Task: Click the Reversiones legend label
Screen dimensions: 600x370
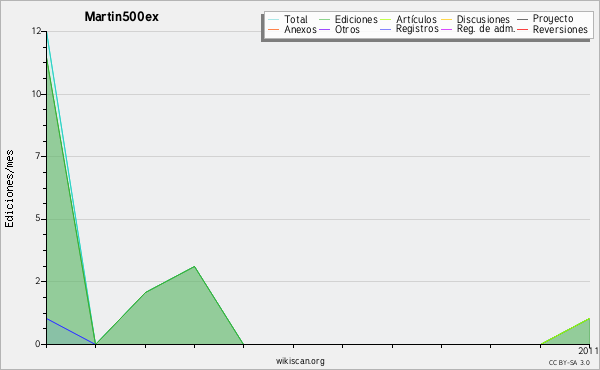Action: tap(560, 29)
